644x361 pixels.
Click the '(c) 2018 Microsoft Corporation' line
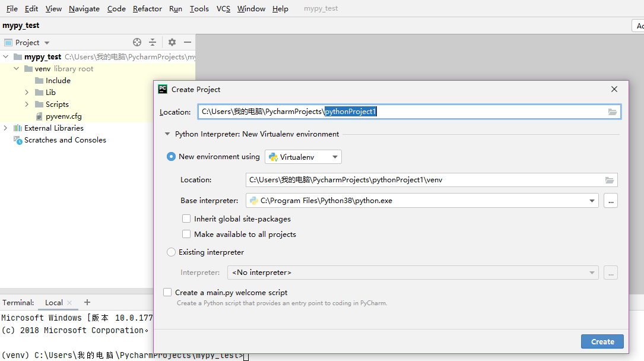[75, 330]
